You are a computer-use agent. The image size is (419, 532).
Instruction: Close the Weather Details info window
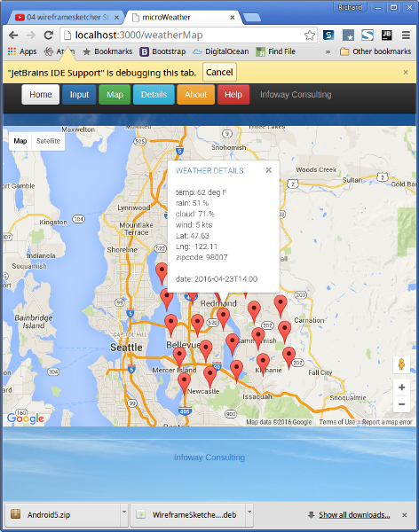click(x=269, y=170)
